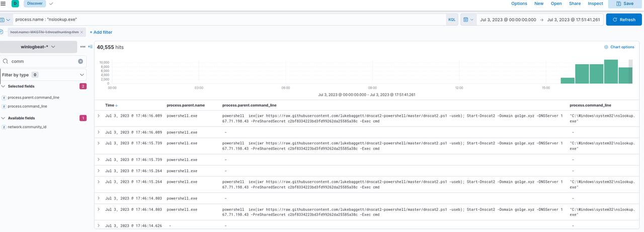Click the 't' type icon of network.community_id field
Image resolution: width=644 pixels, height=232 pixels.
coord(4,127)
